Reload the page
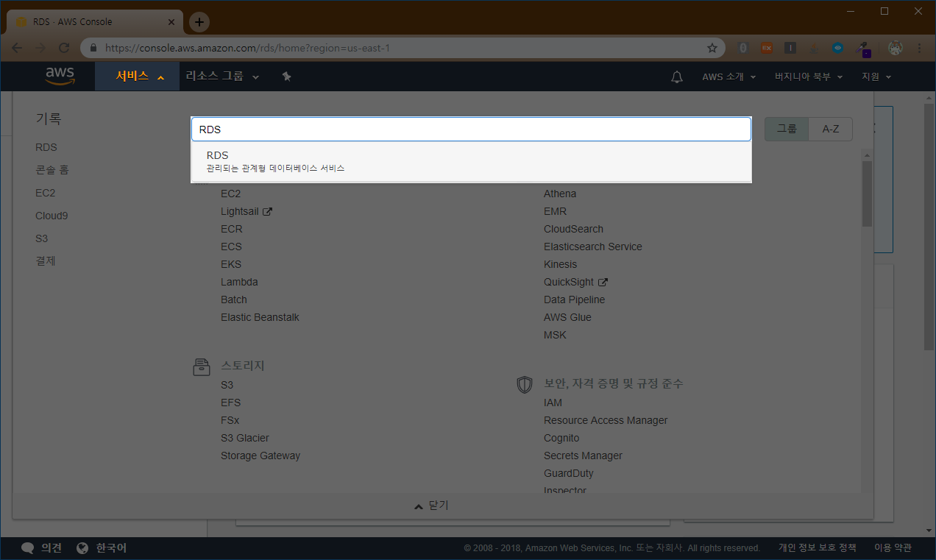This screenshot has width=936, height=560. coord(64,48)
